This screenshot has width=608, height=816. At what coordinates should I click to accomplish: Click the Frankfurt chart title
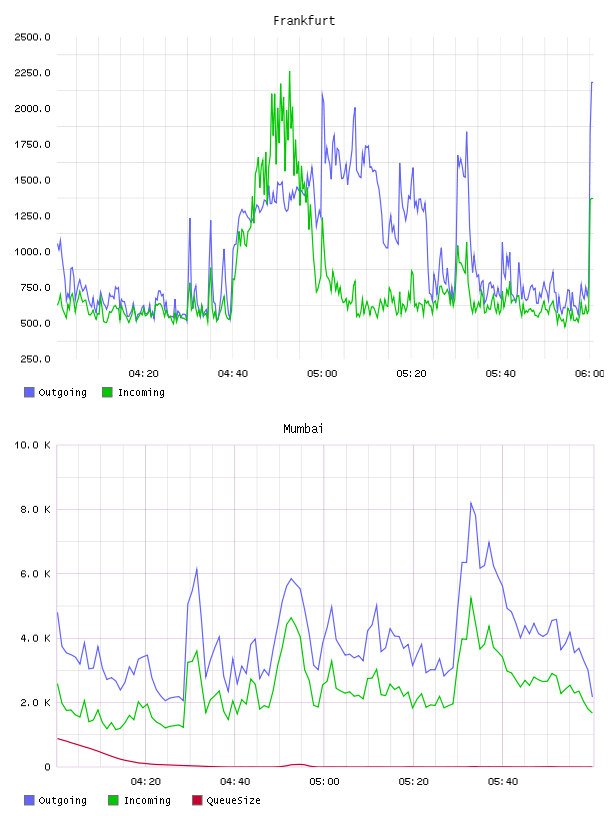pyautogui.click(x=304, y=21)
